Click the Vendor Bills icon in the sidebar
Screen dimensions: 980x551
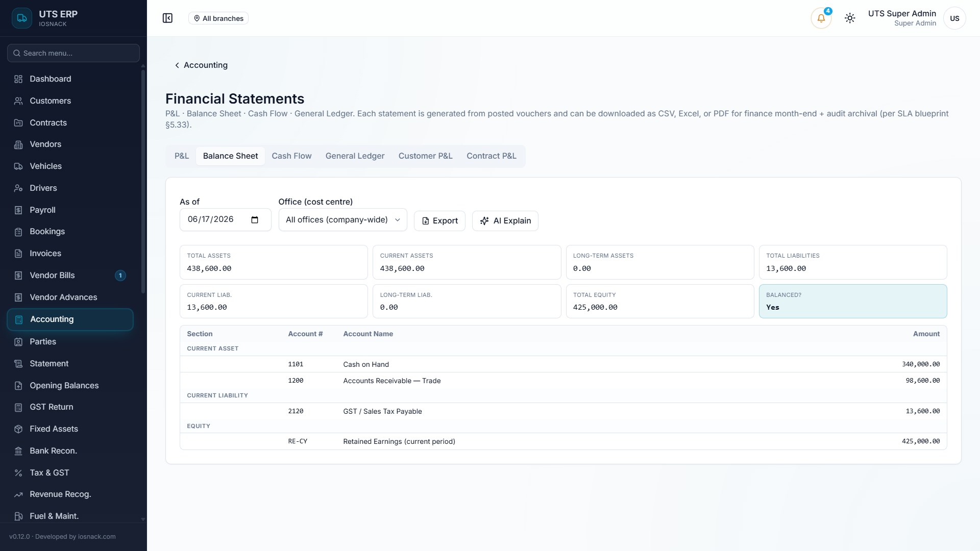18,275
